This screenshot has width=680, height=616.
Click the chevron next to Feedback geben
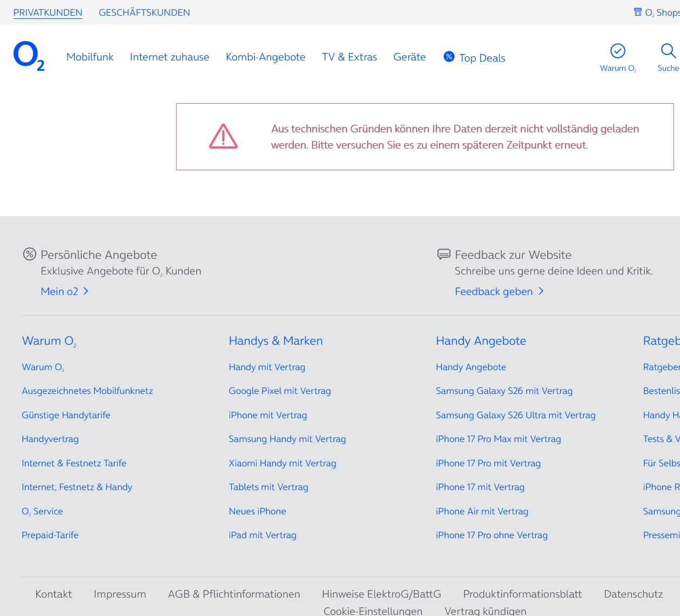click(541, 291)
